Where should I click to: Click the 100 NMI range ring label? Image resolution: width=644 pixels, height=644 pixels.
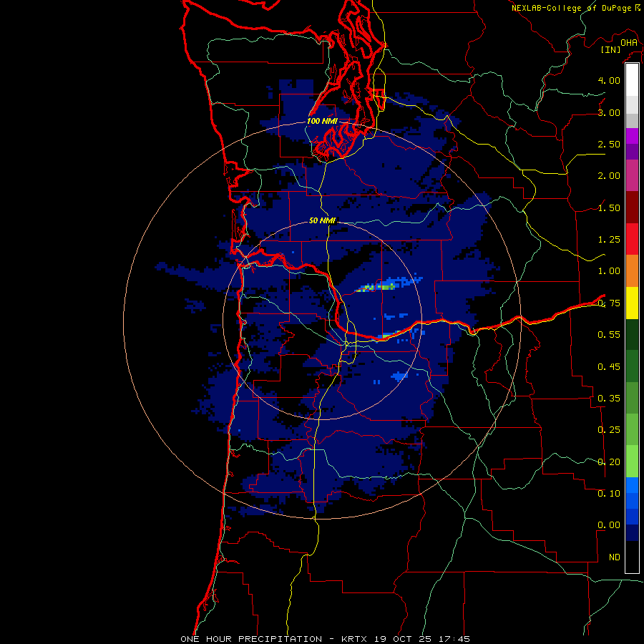[x=322, y=121]
